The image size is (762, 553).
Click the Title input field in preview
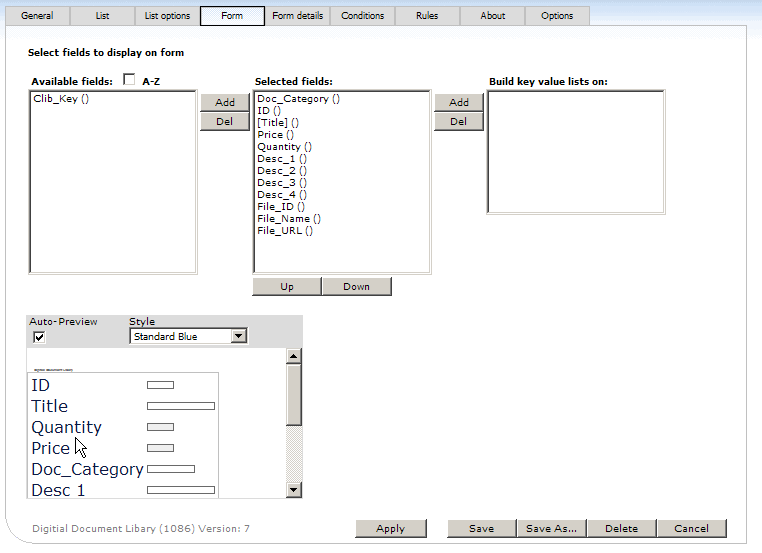tap(181, 406)
